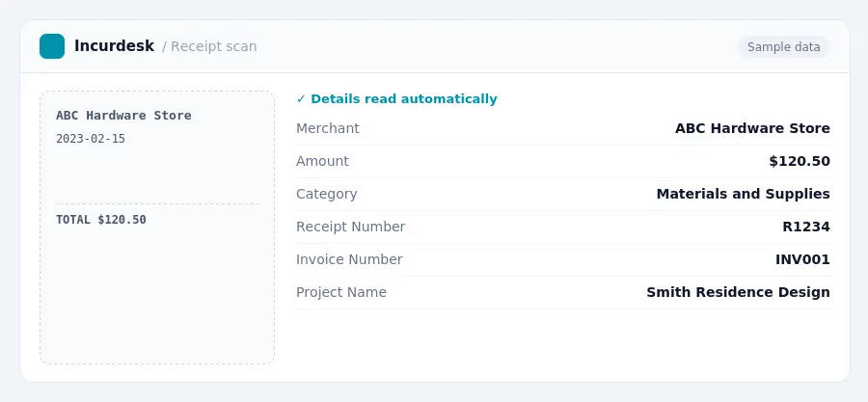Image resolution: width=868 pixels, height=402 pixels.
Task: Click the Sample data badge
Action: (783, 47)
